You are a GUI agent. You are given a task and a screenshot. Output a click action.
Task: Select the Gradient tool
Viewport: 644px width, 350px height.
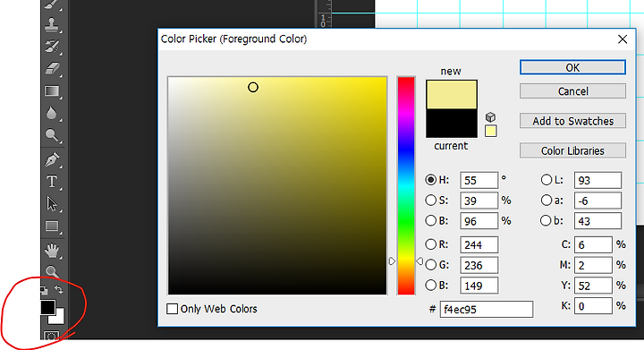click(x=52, y=90)
